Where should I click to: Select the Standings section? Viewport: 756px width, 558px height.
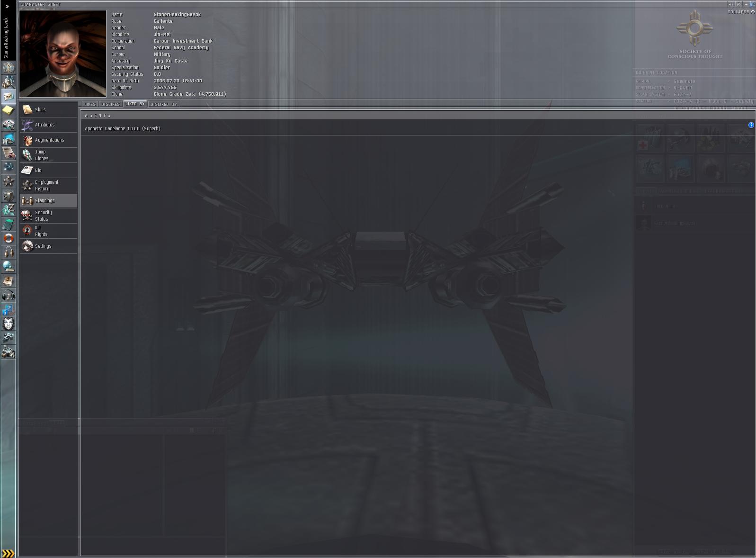(48, 200)
